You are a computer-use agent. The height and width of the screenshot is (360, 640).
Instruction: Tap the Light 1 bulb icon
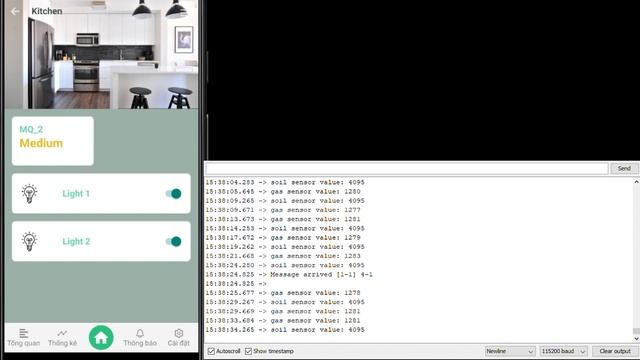point(29,193)
